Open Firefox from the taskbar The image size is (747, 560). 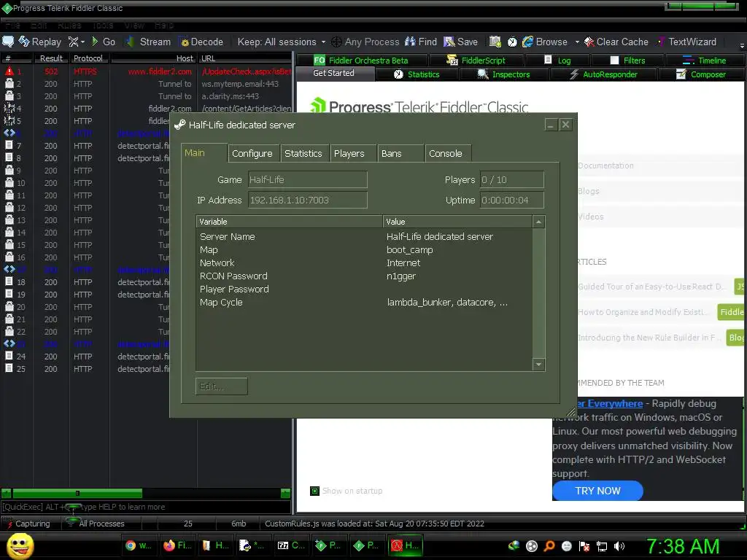click(177, 545)
